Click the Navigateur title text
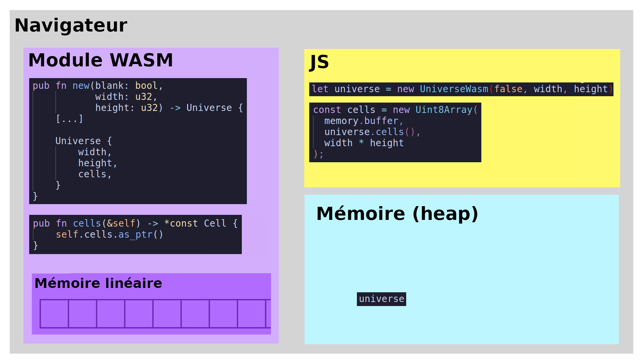 pos(71,25)
